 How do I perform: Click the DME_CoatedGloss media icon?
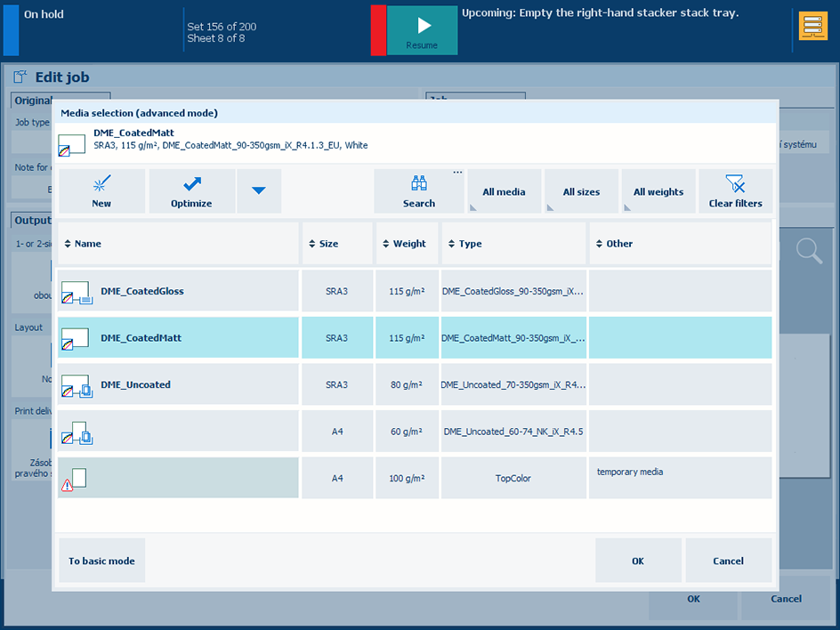tap(77, 293)
